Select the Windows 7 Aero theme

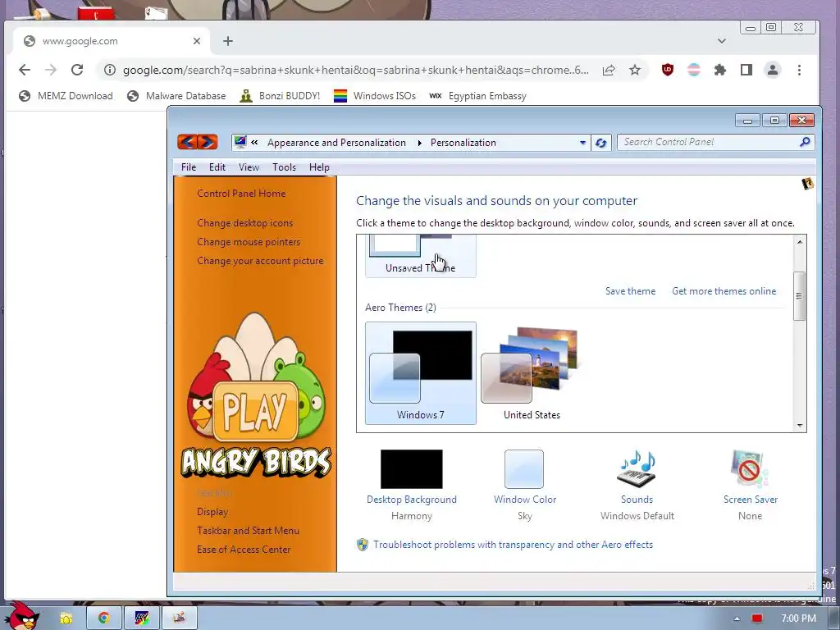pos(421,373)
